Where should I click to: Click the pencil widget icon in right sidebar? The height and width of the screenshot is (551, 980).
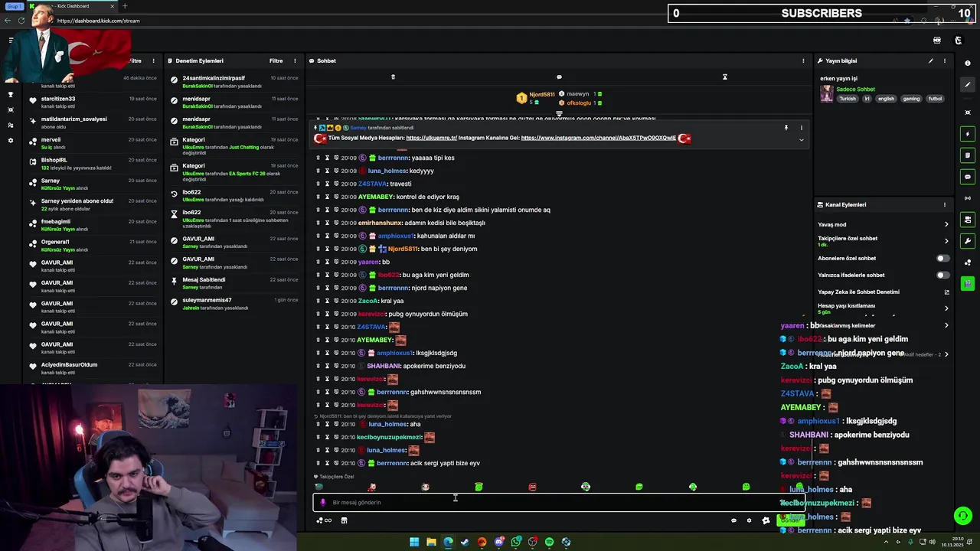pos(968,85)
